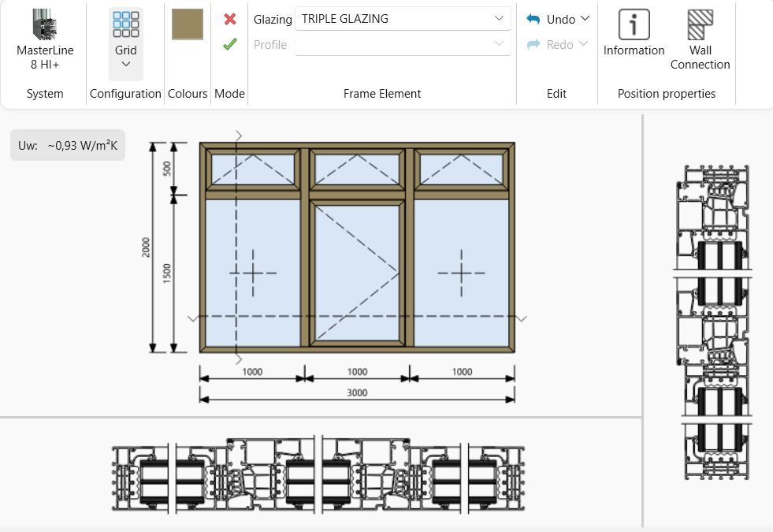Screen dimensions: 773x532
Task: Click the green checkmark confirm icon
Action: (x=230, y=44)
